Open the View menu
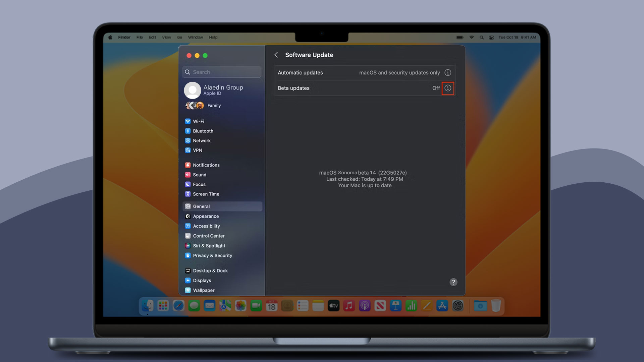The height and width of the screenshot is (362, 644). point(166,38)
